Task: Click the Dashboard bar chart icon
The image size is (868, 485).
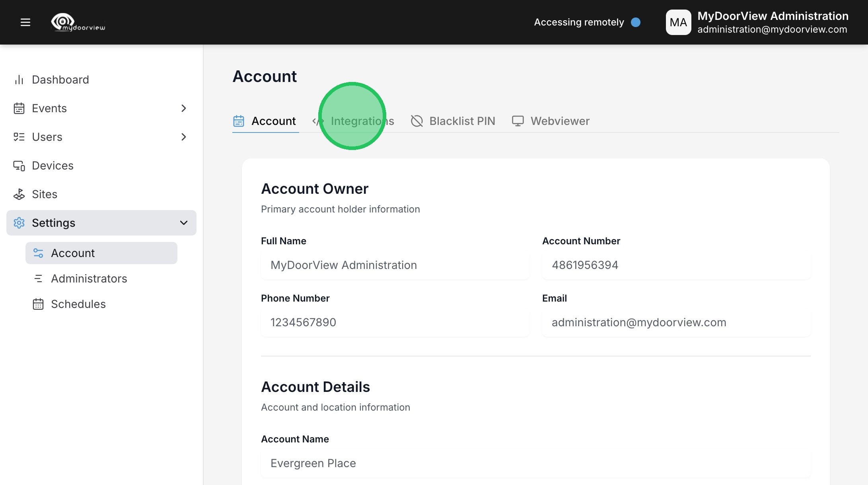Action: click(19, 80)
